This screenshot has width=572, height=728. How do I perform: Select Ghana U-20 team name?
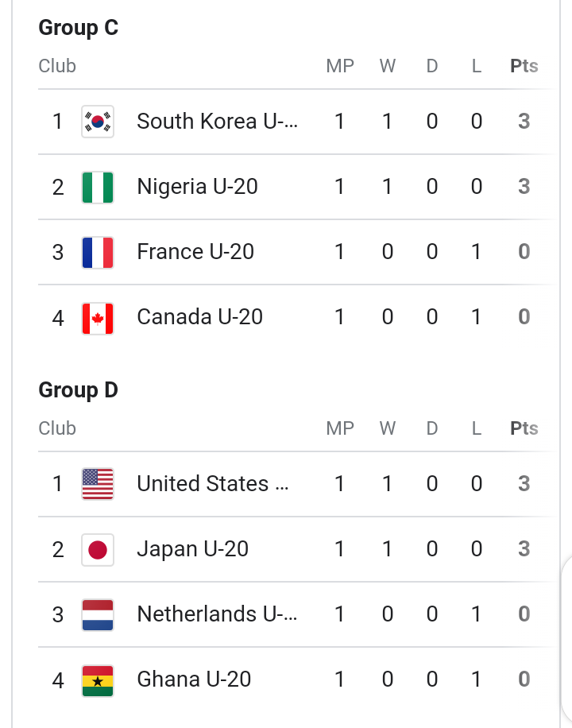pos(194,680)
